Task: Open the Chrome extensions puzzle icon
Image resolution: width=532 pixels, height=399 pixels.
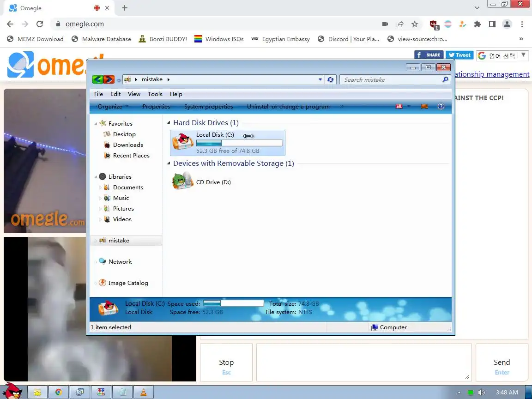Action: tap(478, 24)
